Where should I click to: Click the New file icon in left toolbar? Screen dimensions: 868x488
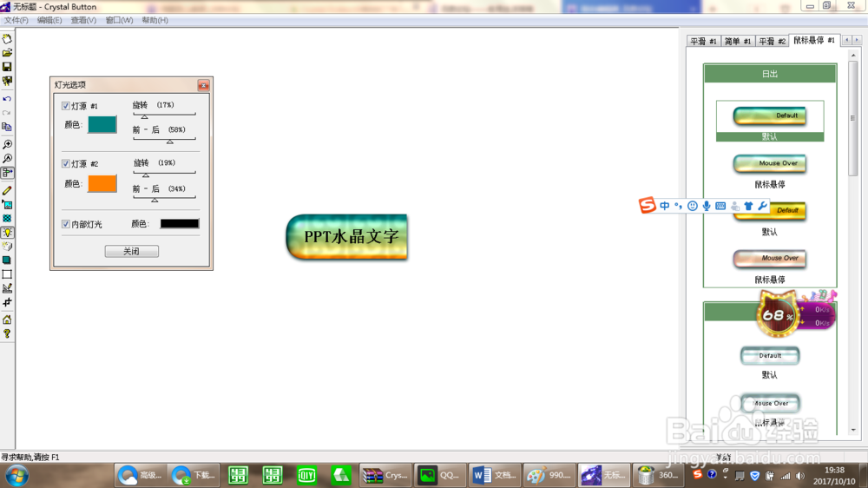click(7, 39)
